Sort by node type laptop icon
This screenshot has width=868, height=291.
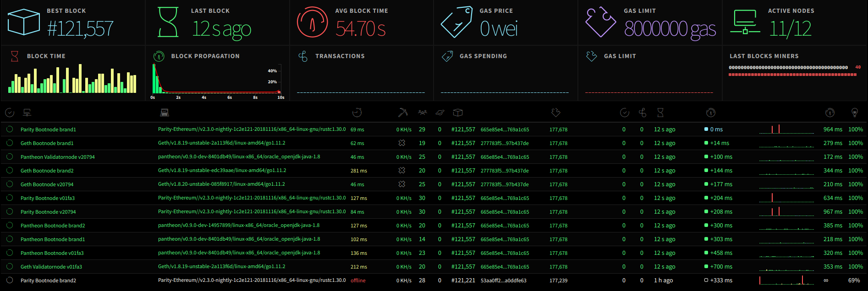pos(165,113)
